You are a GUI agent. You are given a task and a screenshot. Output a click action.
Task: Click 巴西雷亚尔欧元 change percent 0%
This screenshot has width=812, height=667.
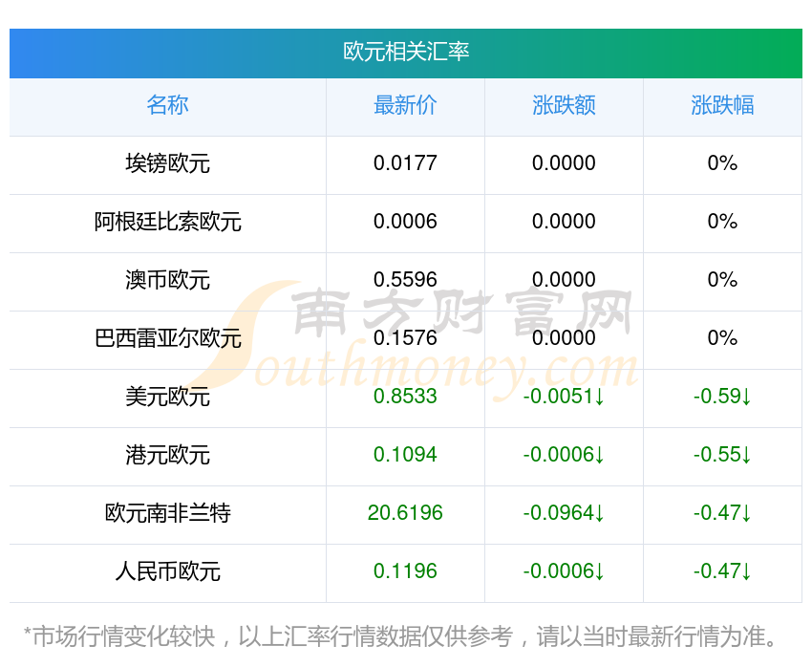722,338
